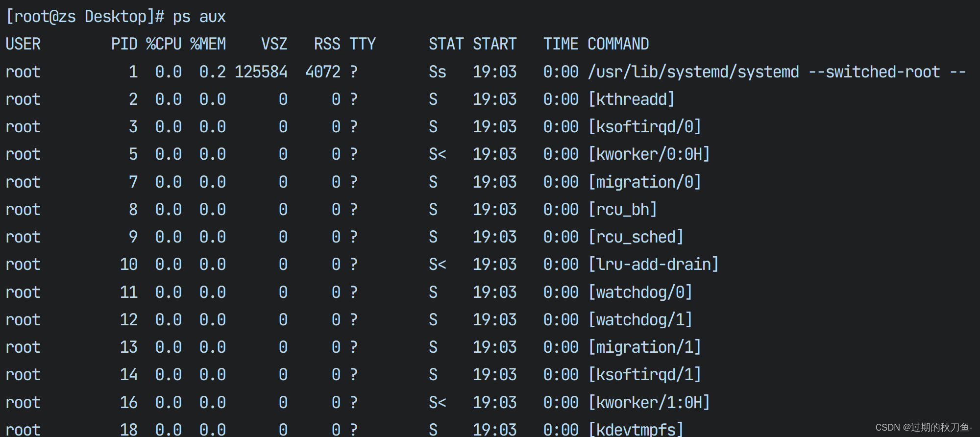Click the [kthreadd] process name
Image resolution: width=980 pixels, height=437 pixels.
coord(631,99)
